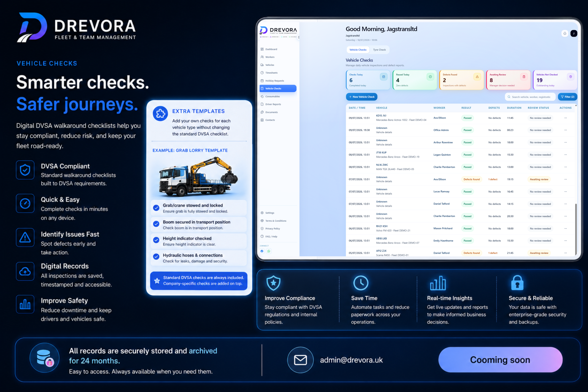Screen dimensions: 588x392
Task: Toggle Grab/crane stowed and locked check
Action: (156, 208)
